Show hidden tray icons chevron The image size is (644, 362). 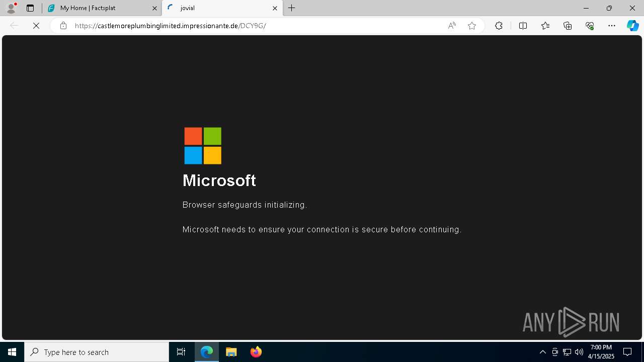[x=542, y=352]
